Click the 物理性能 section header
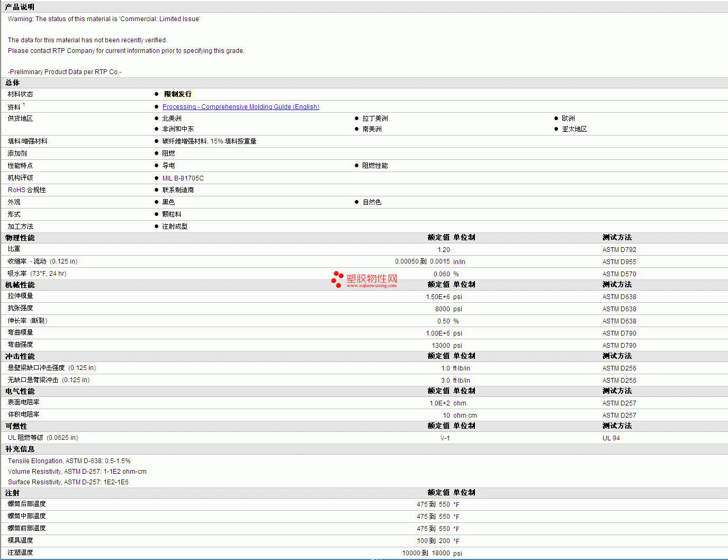The height and width of the screenshot is (560, 728). [20, 238]
